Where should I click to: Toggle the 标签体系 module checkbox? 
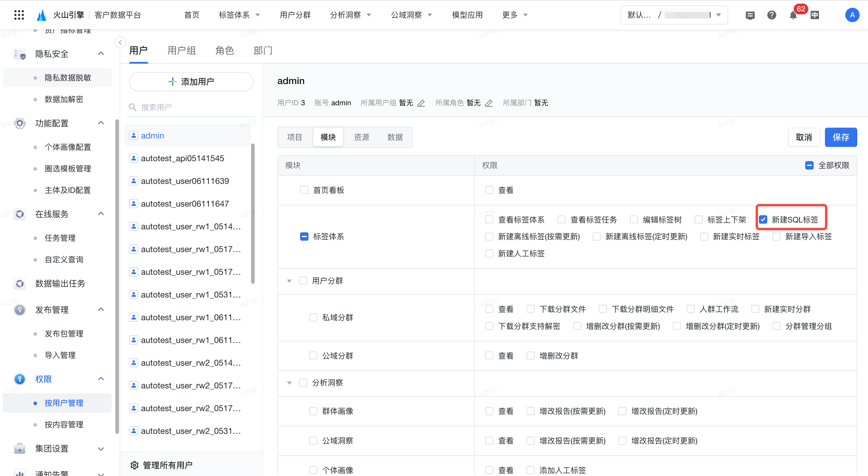(304, 237)
